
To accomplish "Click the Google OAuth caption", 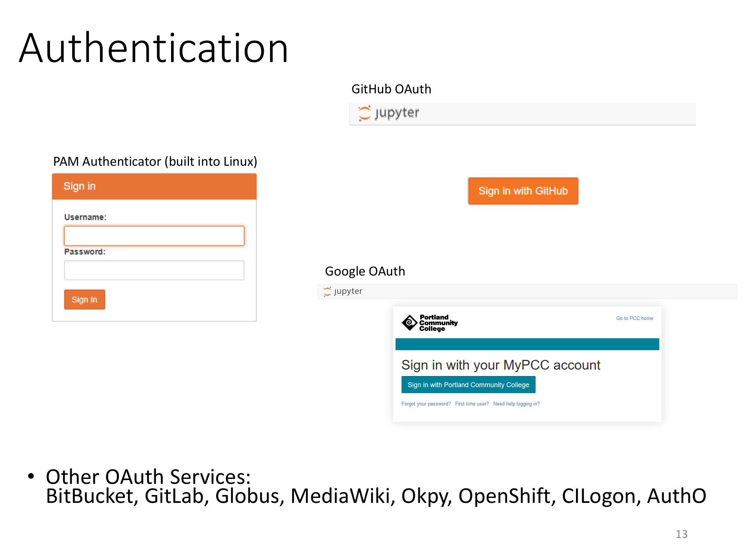I will (x=365, y=271).
